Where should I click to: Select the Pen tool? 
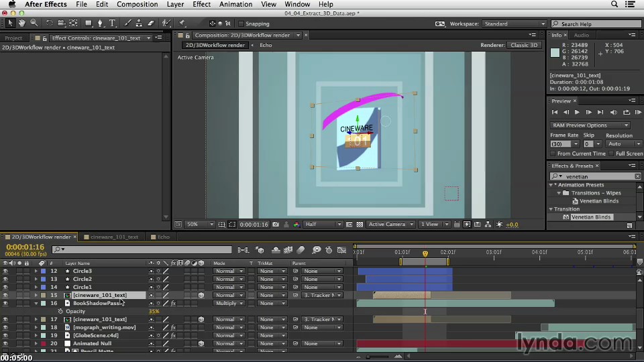99,23
